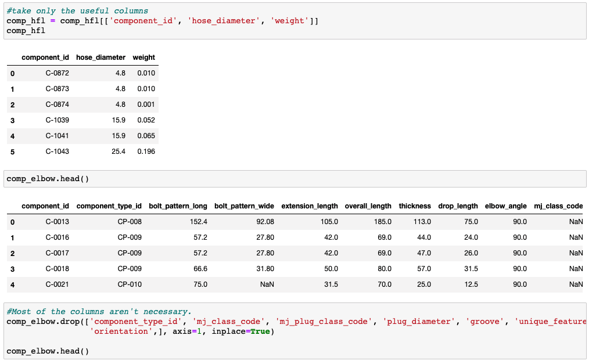The height and width of the screenshot is (364, 596).
Task: Click cell C-0018 in elbow table
Action: click(58, 269)
